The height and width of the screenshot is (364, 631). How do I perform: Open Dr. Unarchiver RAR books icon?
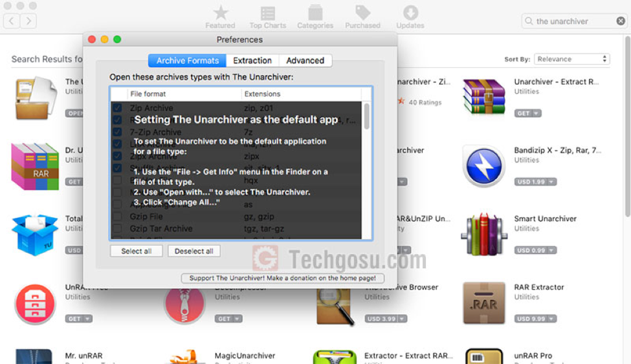(x=35, y=166)
